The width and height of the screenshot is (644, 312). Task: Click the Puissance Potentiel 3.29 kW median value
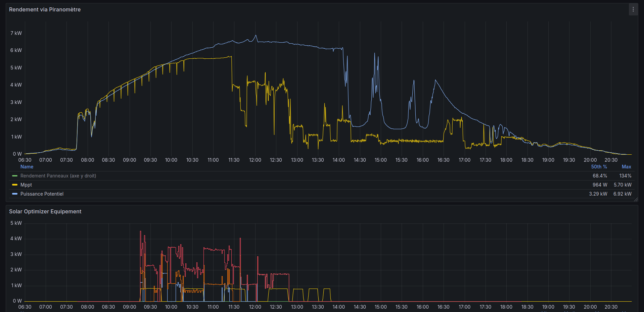pyautogui.click(x=598, y=194)
